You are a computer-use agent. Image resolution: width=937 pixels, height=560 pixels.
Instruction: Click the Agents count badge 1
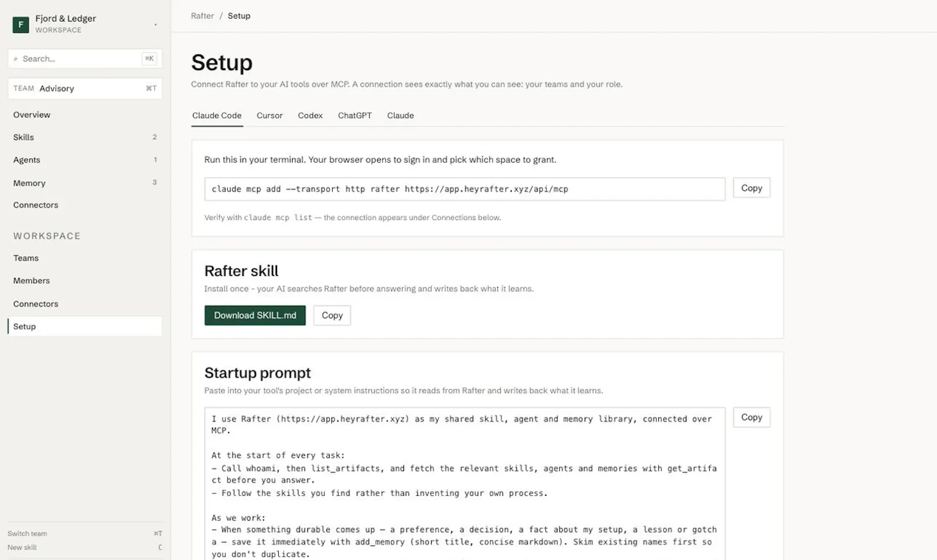tap(155, 159)
